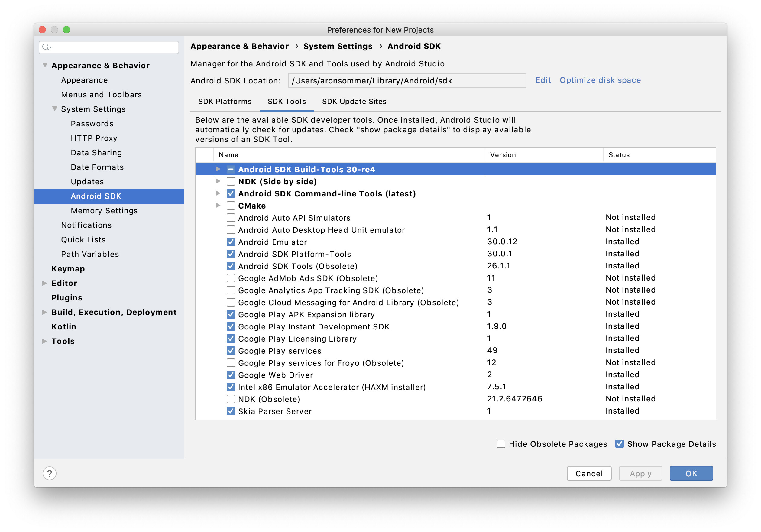This screenshot has width=761, height=532.
Task: Switch to SDK Platforms tab
Action: point(225,102)
